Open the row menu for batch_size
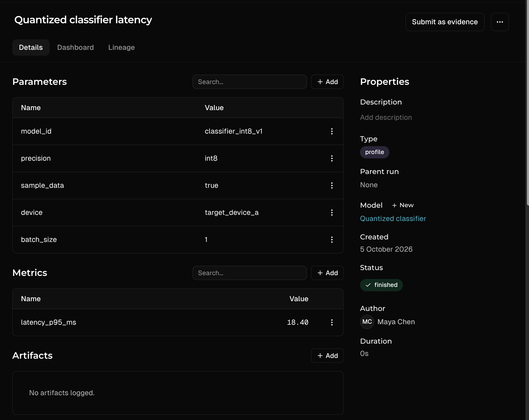The width and height of the screenshot is (529, 420). tap(332, 240)
